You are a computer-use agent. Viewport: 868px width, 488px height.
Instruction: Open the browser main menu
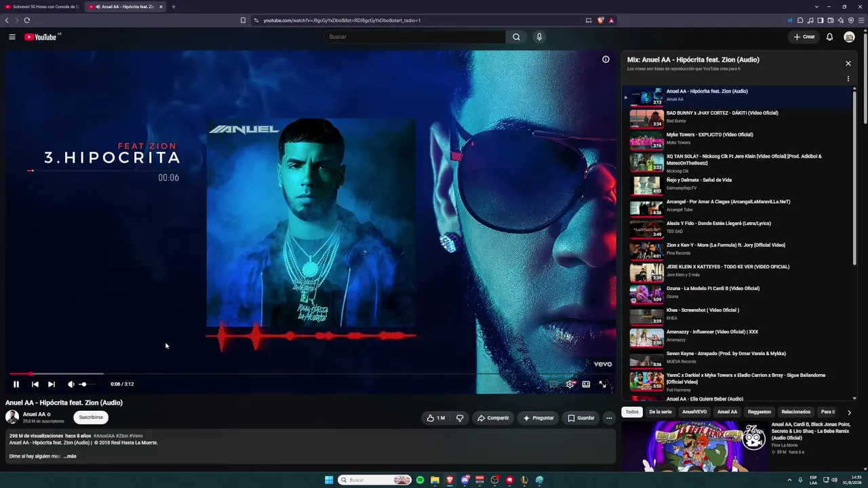(x=861, y=20)
